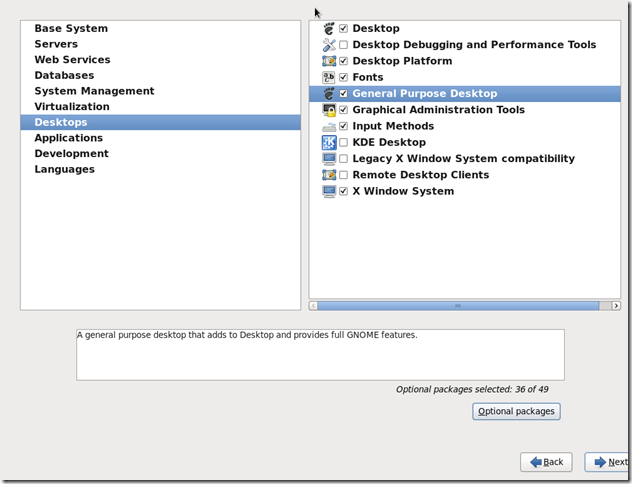Select the Base System category
The width and height of the screenshot is (632, 484).
click(x=71, y=29)
